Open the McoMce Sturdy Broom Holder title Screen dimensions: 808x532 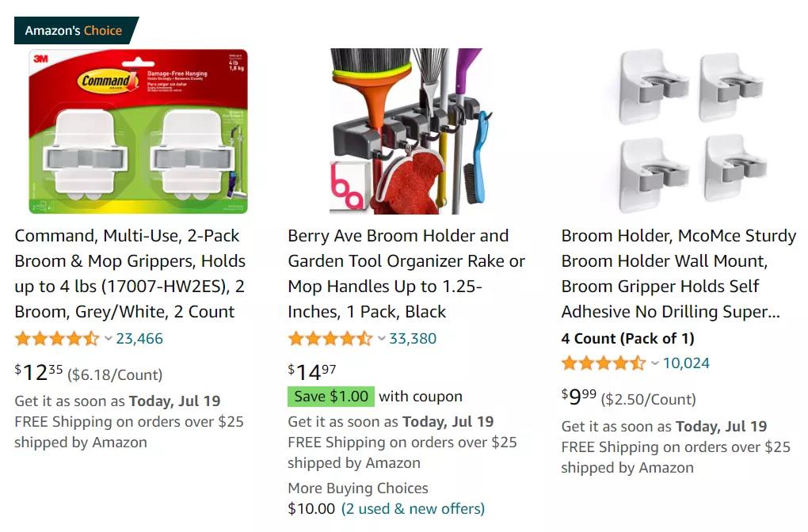pos(678,273)
